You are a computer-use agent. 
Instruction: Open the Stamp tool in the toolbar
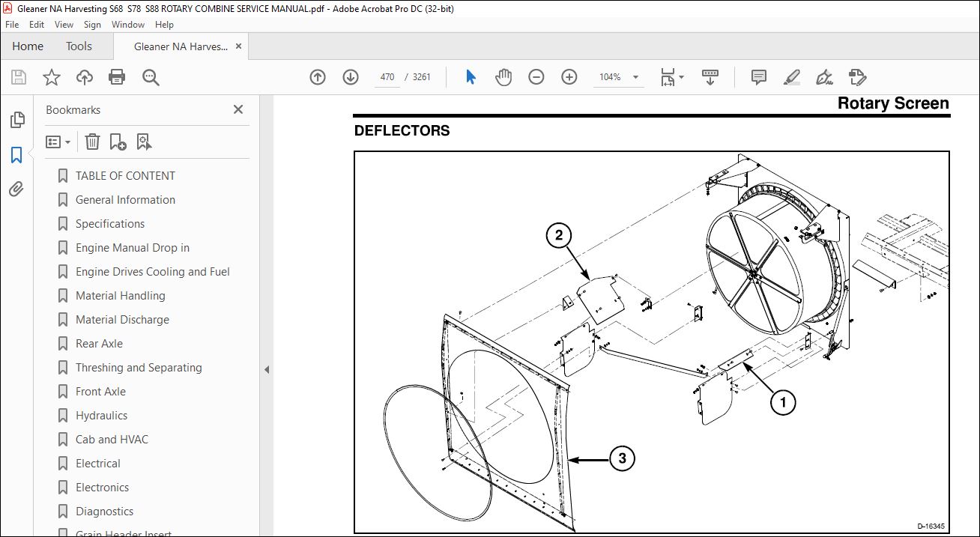pos(857,77)
